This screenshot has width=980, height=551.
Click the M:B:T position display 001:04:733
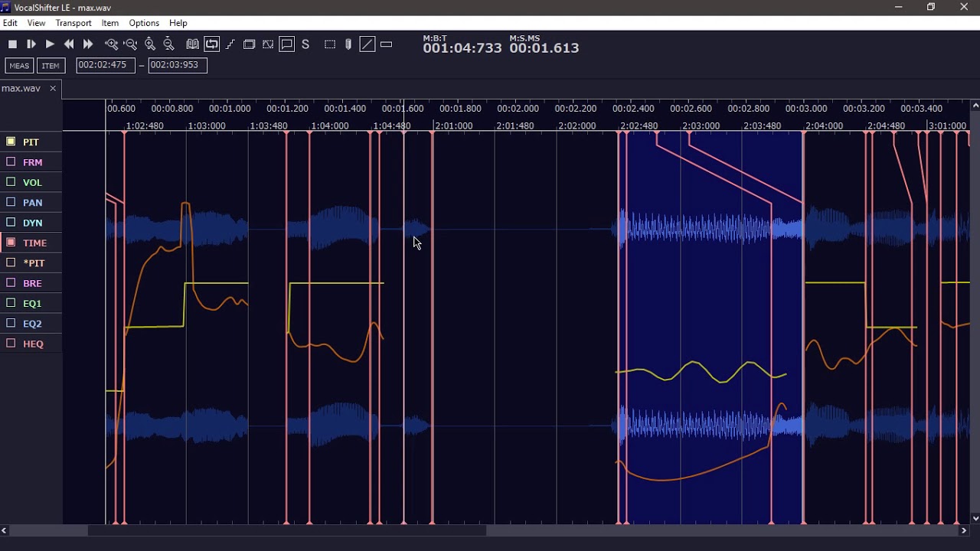coord(462,48)
